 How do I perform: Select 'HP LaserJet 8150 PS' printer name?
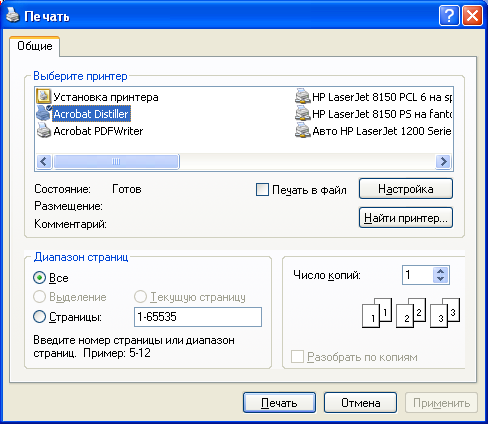pyautogui.click(x=382, y=114)
